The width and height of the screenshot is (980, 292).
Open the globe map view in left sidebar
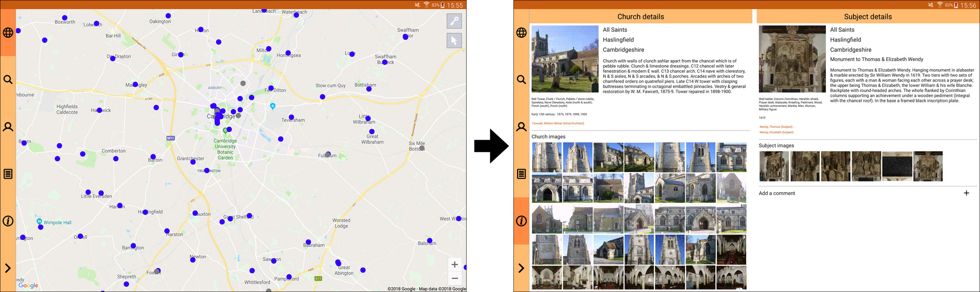[x=8, y=33]
